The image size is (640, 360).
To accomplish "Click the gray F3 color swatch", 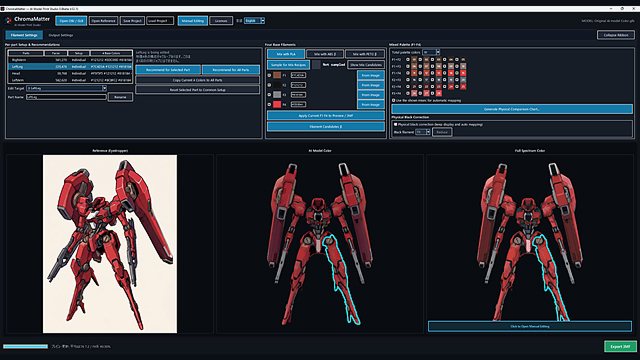I will click(277, 95).
